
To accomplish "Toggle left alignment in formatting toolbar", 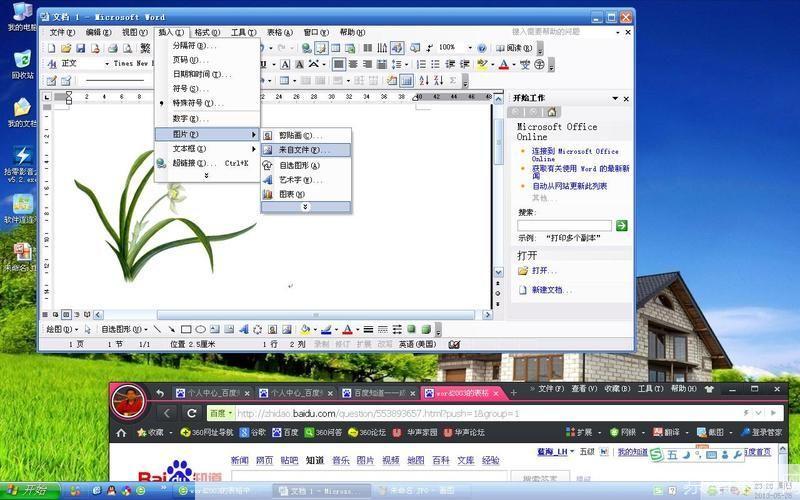I will [338, 64].
